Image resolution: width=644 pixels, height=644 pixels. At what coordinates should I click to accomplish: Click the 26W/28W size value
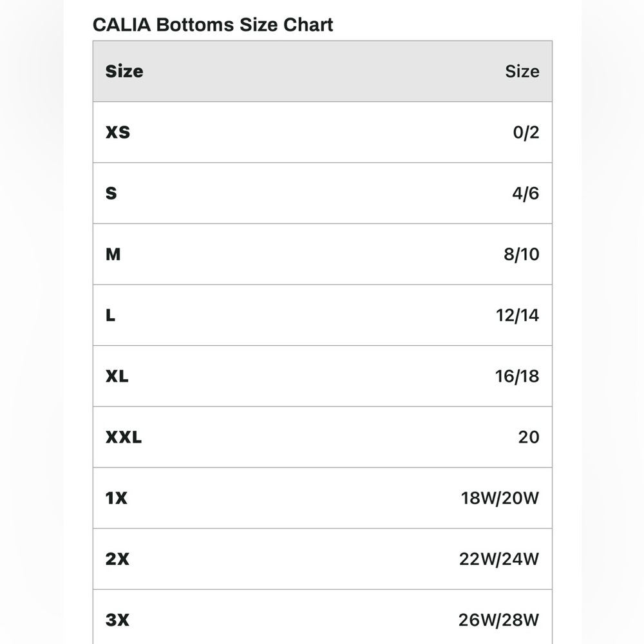click(x=498, y=620)
